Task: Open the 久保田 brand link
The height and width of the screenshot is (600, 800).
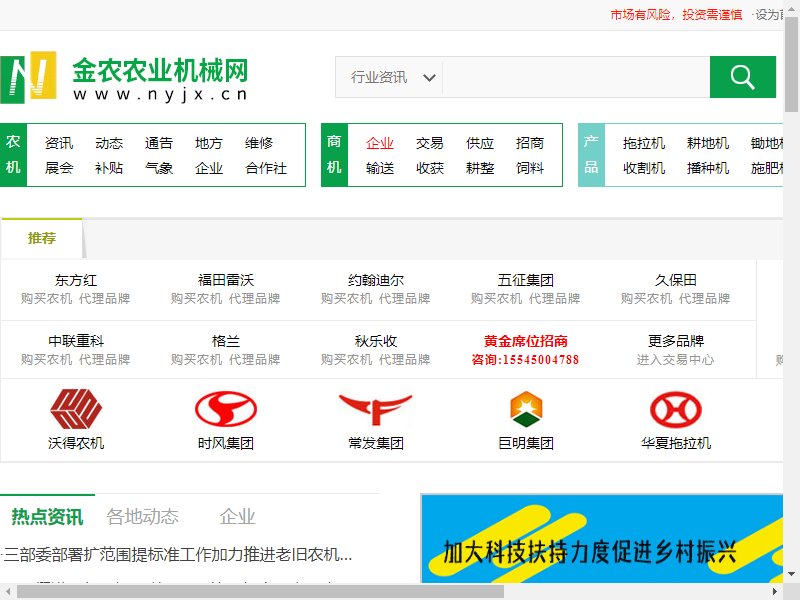Action: 676,280
